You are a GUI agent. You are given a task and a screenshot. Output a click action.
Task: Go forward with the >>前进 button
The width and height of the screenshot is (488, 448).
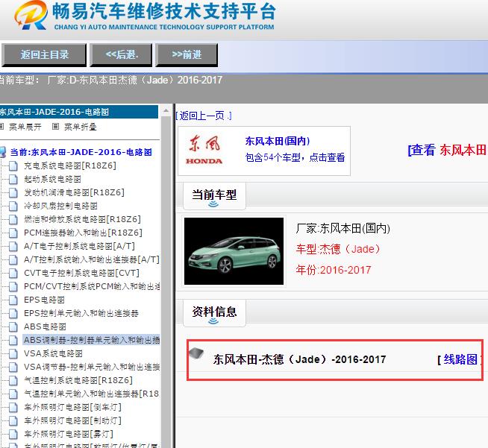point(187,55)
